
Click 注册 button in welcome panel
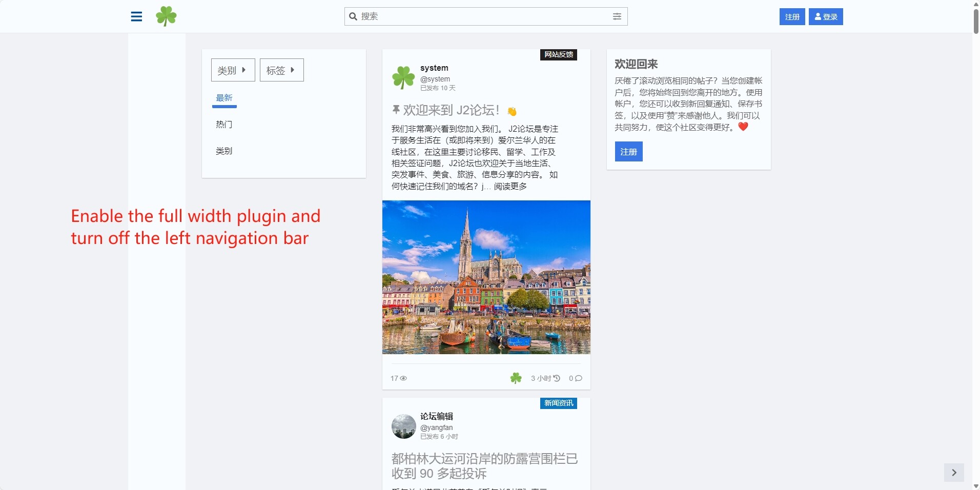(x=628, y=152)
